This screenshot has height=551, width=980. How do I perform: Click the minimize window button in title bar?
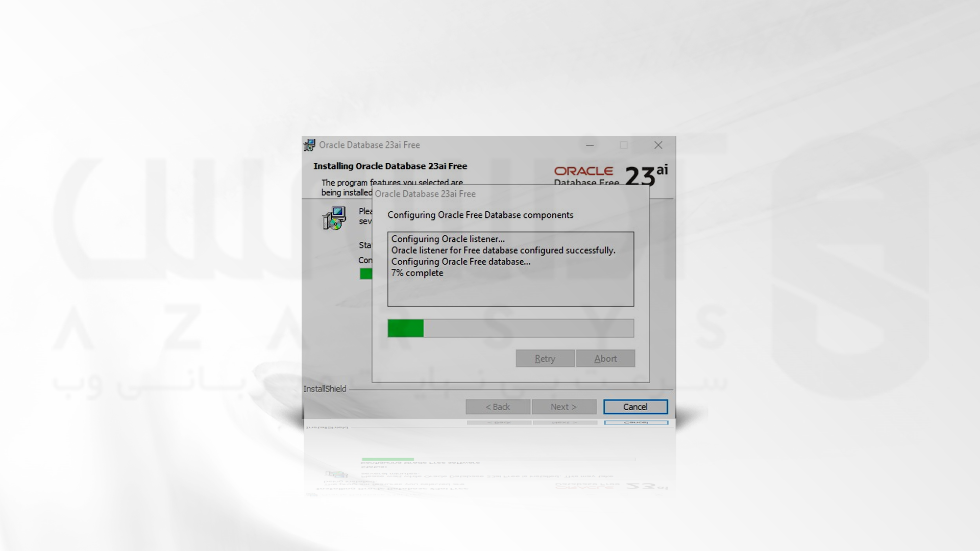click(x=590, y=145)
